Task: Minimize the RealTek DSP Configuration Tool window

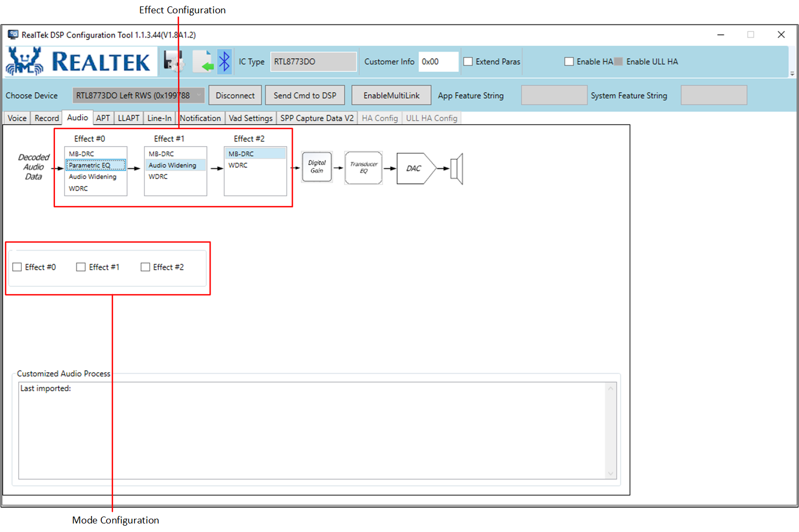Action: point(721,35)
